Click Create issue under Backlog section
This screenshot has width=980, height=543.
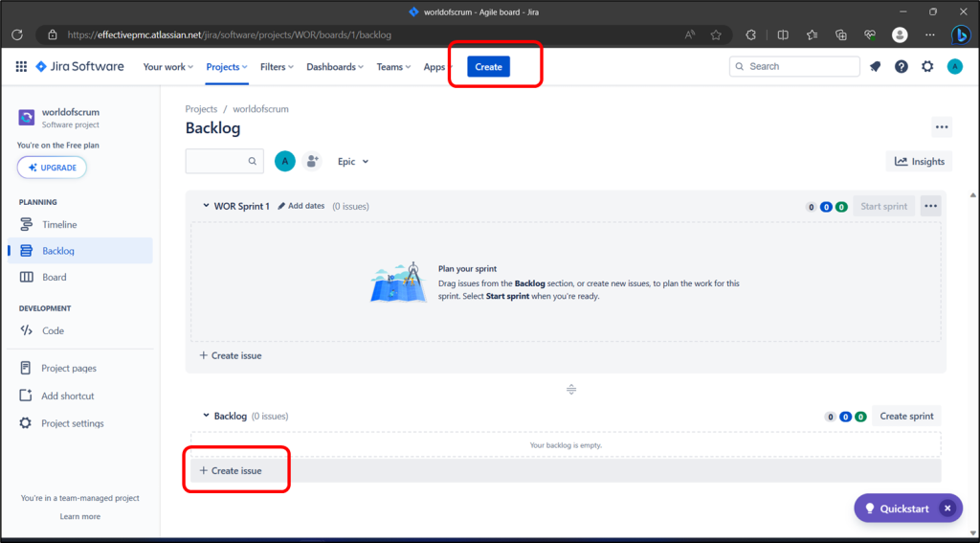point(231,470)
